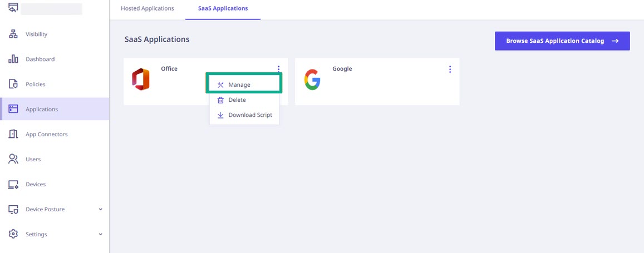Choose Download Script from the menu

coord(244,115)
